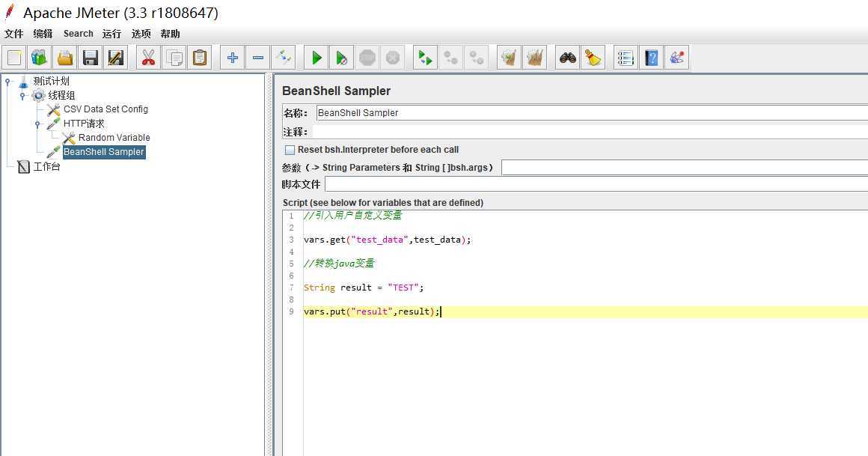Open the 文件 menu
Screen dimensions: 868x456
click(x=13, y=34)
